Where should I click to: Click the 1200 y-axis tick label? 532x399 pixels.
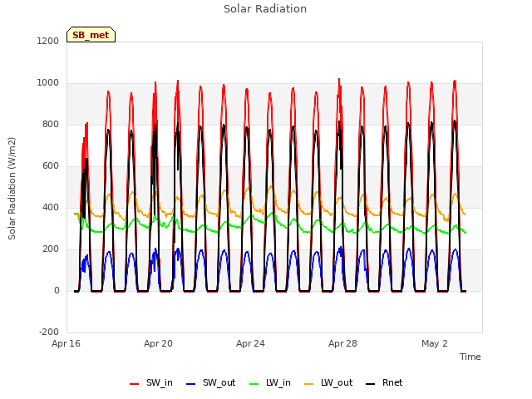tap(48, 41)
